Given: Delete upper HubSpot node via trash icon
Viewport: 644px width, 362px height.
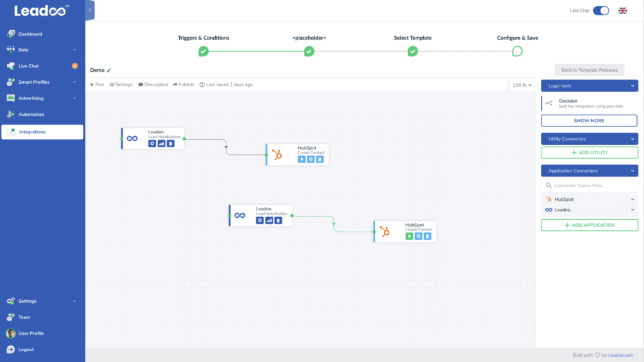Looking at the screenshot, I should tap(320, 159).
